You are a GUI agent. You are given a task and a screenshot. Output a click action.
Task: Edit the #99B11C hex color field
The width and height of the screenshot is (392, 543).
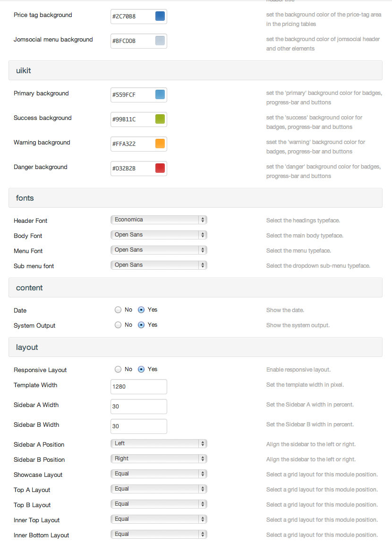click(x=138, y=119)
